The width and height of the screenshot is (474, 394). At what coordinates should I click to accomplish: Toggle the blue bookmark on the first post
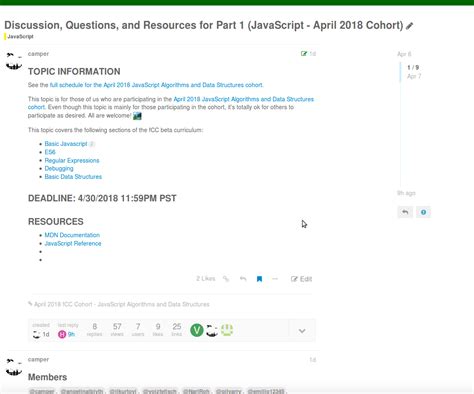259,279
